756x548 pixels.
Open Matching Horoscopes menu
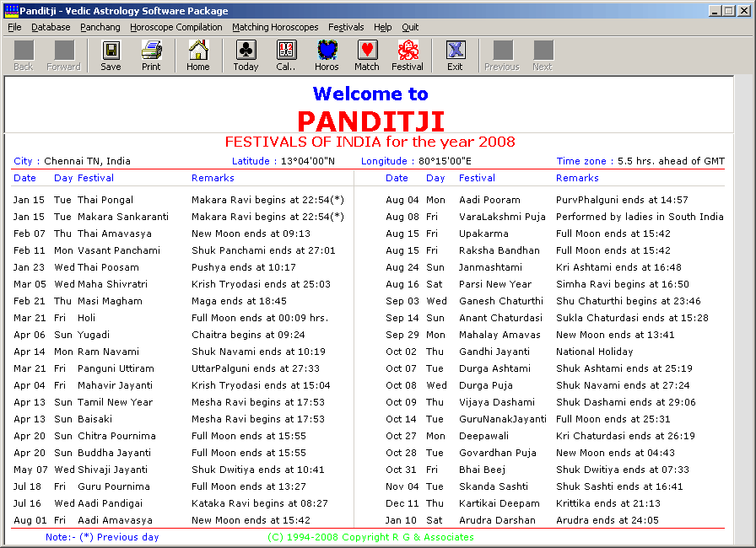click(275, 27)
